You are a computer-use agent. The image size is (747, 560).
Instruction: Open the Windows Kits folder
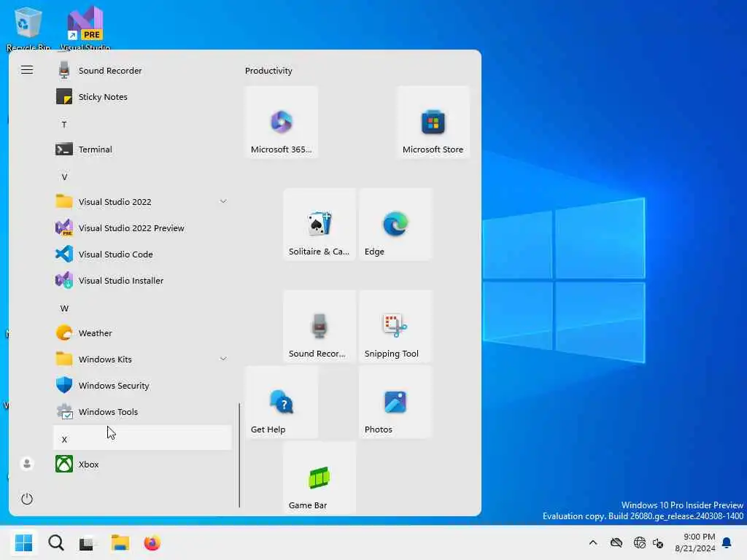[x=142, y=359]
